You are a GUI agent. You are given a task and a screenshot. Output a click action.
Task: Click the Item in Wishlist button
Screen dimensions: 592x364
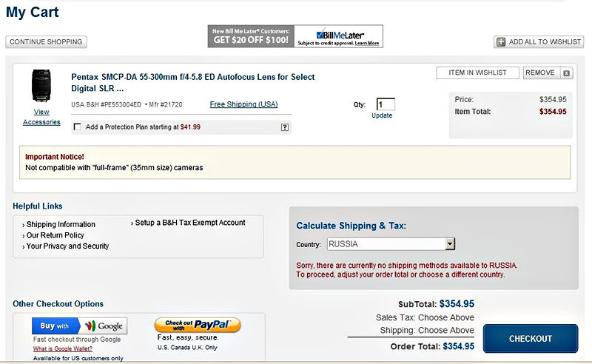477,73
